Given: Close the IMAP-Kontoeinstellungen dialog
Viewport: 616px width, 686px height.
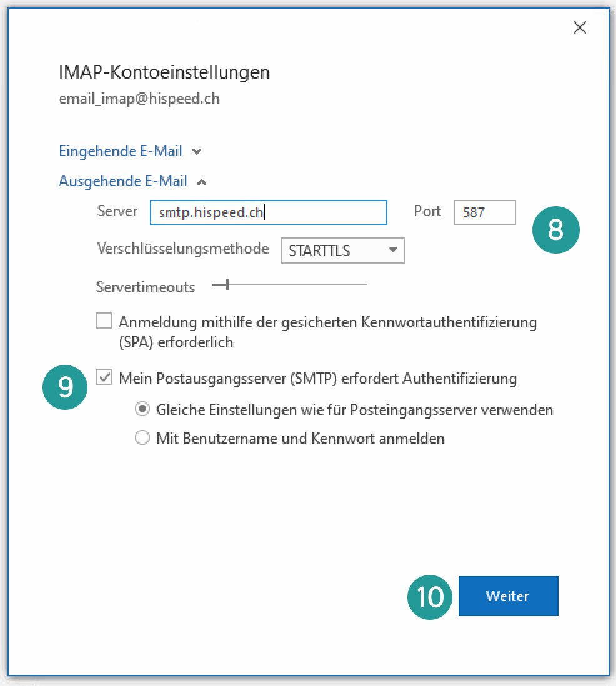Looking at the screenshot, I should [580, 27].
